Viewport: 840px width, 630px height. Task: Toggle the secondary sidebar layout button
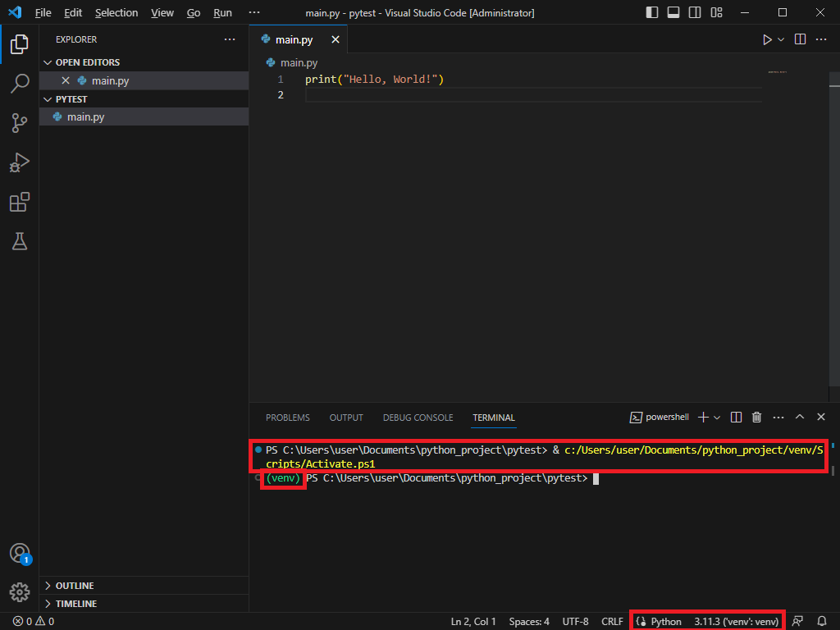click(695, 13)
